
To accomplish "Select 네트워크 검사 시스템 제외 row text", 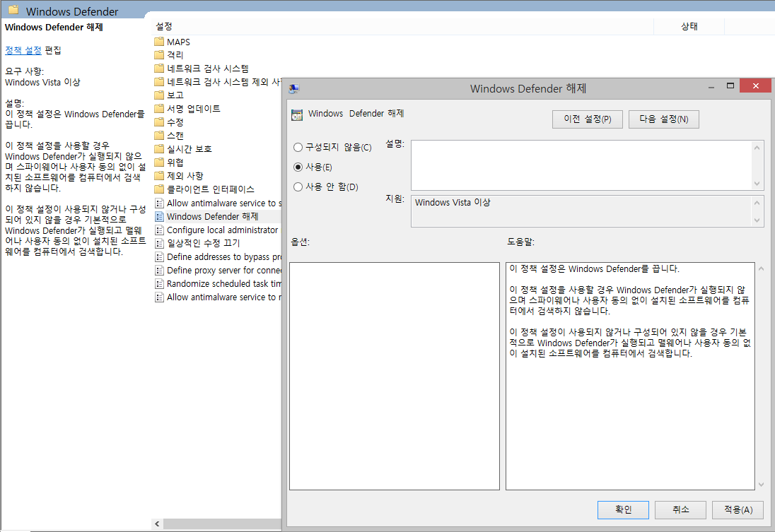I will coord(224,81).
